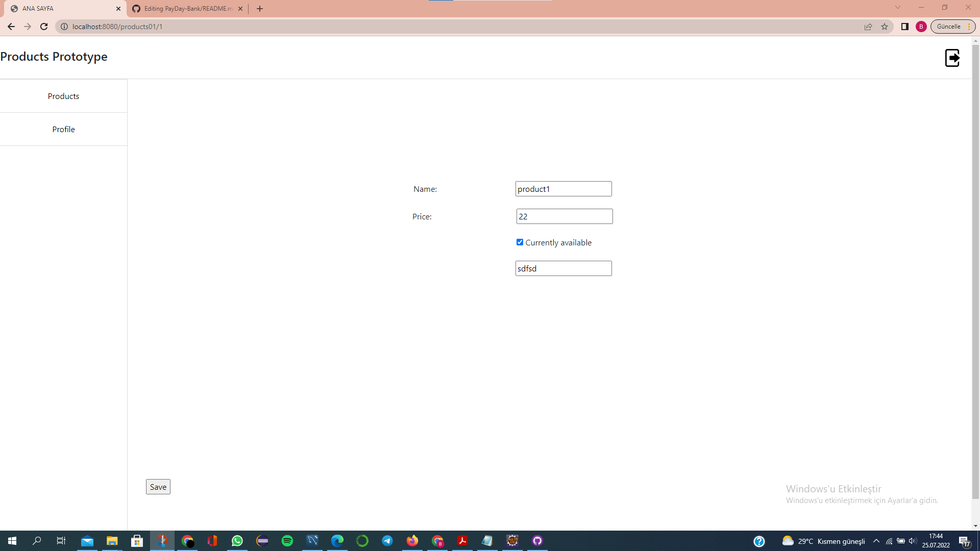Click the logout icon in page header
Viewport: 980px width, 551px height.
[952, 58]
